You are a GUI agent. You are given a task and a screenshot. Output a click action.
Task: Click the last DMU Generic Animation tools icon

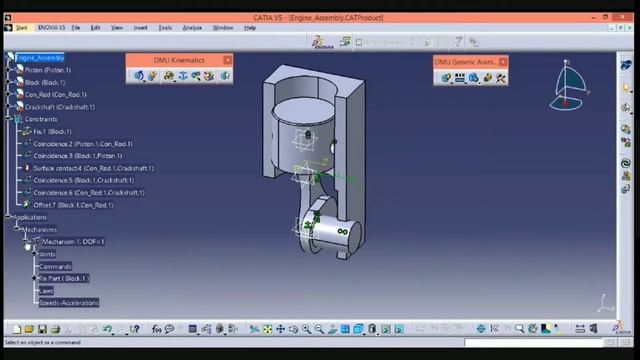click(x=501, y=78)
